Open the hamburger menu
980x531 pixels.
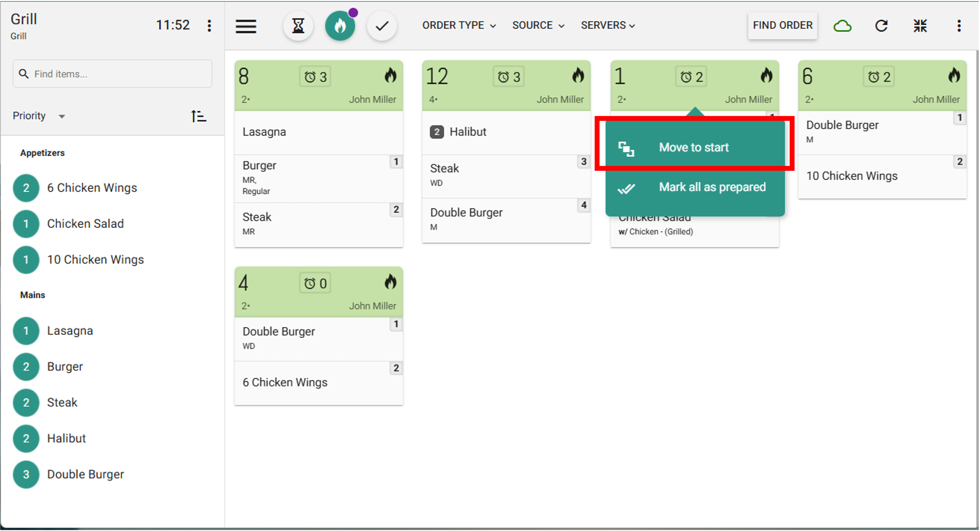click(x=246, y=26)
